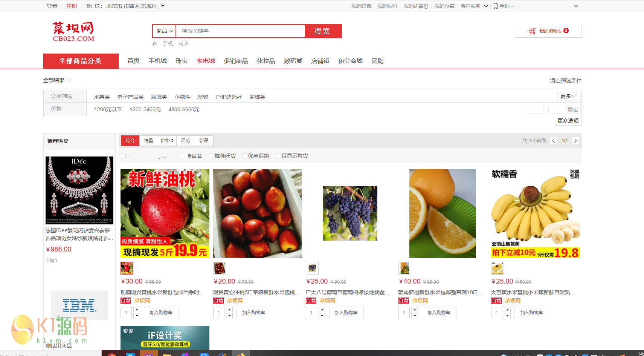The height and width of the screenshot is (356, 644).
Task: Sort results by 销量
Action: [x=148, y=141]
